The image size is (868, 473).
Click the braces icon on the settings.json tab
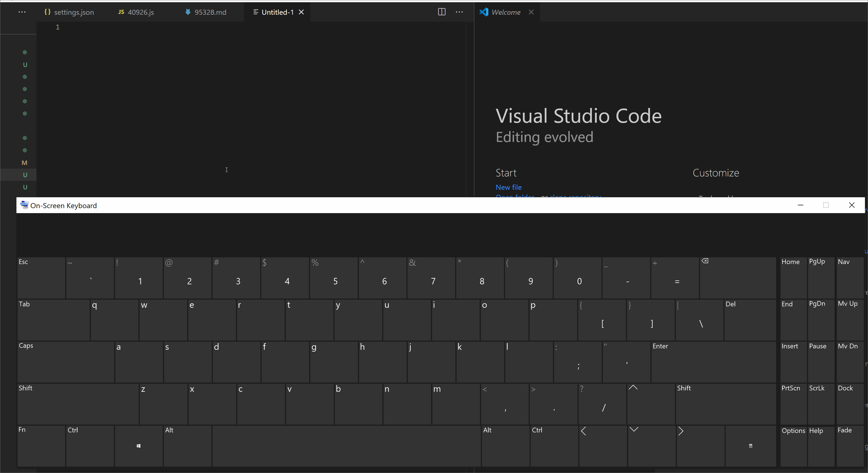pyautogui.click(x=48, y=12)
